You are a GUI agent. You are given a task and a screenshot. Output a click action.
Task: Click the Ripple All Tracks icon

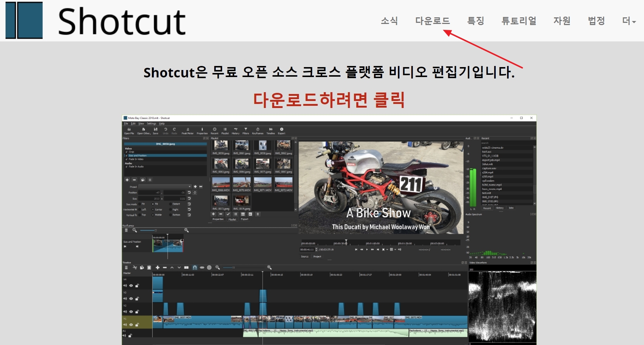point(209,268)
